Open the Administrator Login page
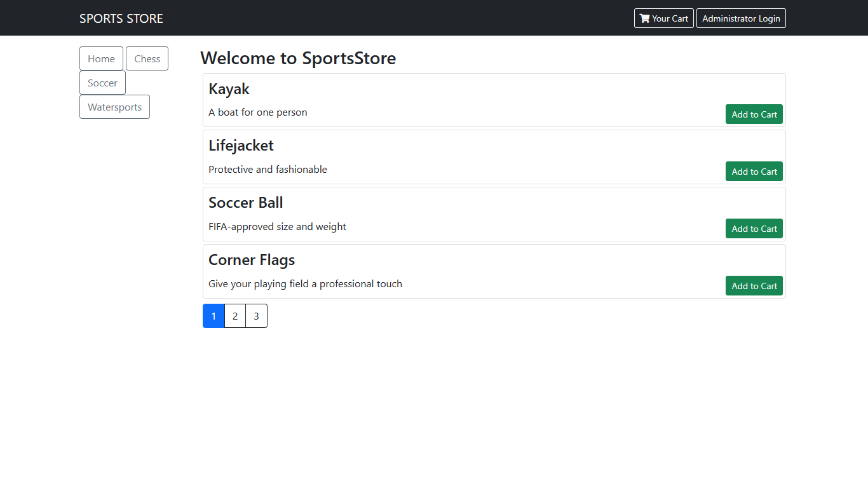This screenshot has height=488, width=868. tap(741, 18)
